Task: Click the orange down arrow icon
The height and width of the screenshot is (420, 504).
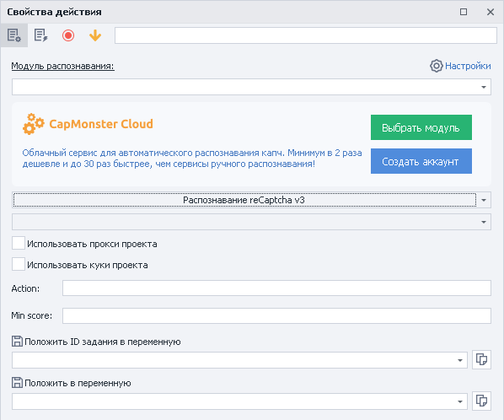Action: pos(95,35)
